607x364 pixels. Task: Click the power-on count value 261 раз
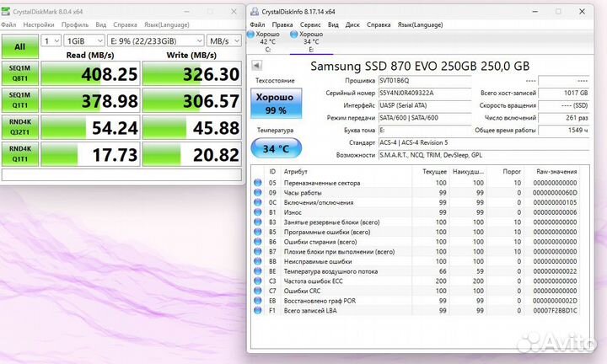pos(564,118)
